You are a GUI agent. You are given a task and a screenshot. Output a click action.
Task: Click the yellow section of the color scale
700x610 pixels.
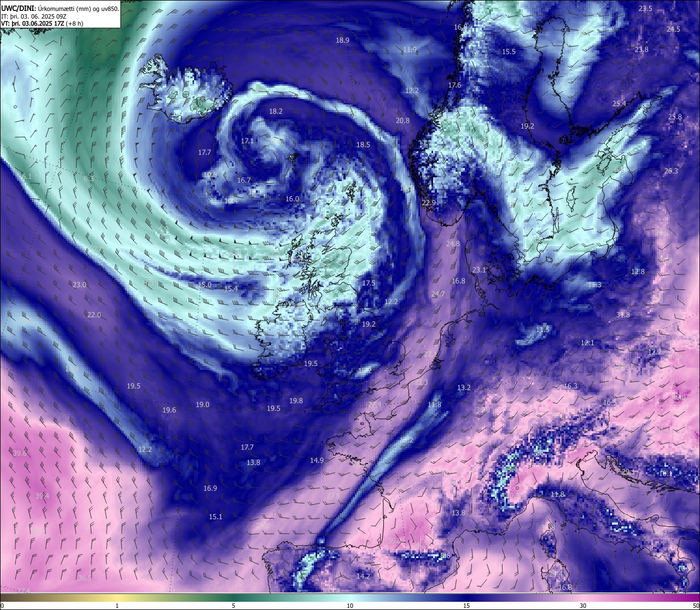pos(117,597)
